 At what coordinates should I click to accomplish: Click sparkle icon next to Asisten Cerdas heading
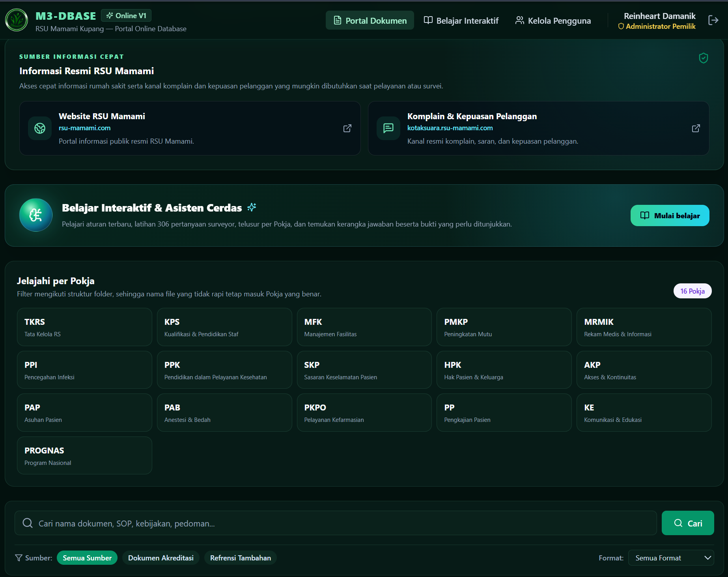(252, 207)
